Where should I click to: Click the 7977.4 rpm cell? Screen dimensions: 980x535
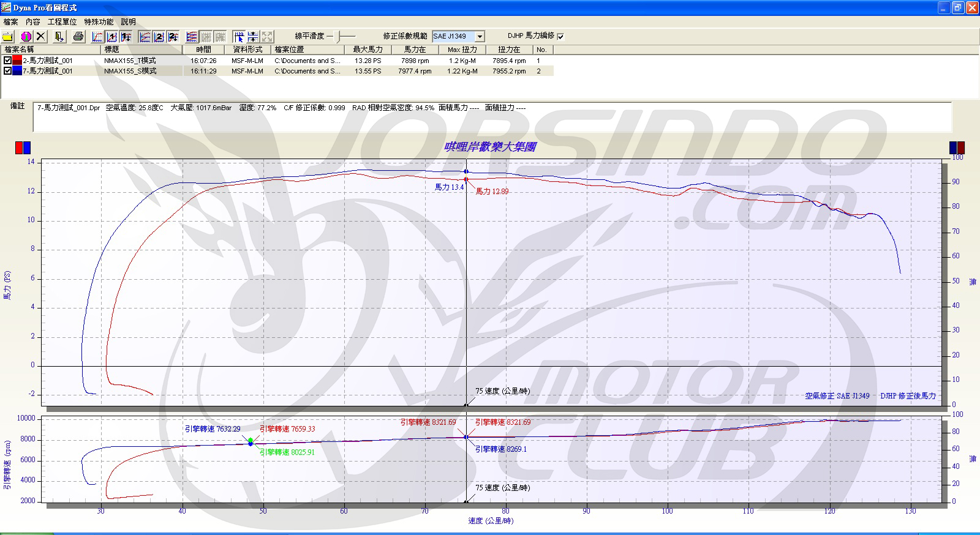pyautogui.click(x=415, y=71)
